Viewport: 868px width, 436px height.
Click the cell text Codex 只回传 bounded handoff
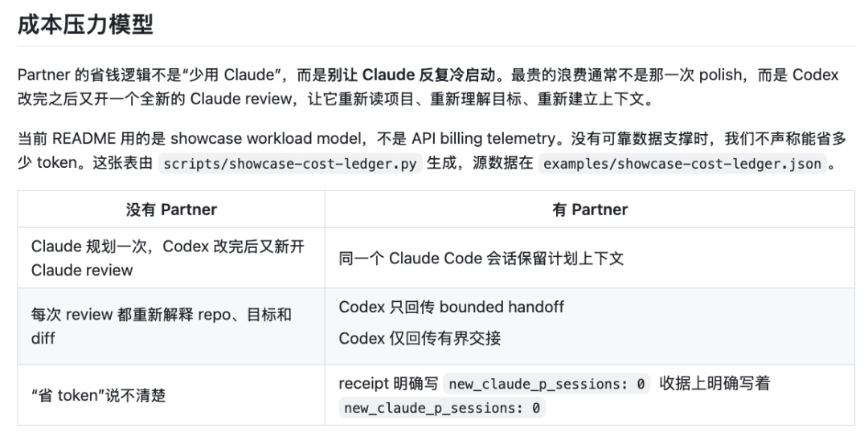pyautogui.click(x=451, y=307)
